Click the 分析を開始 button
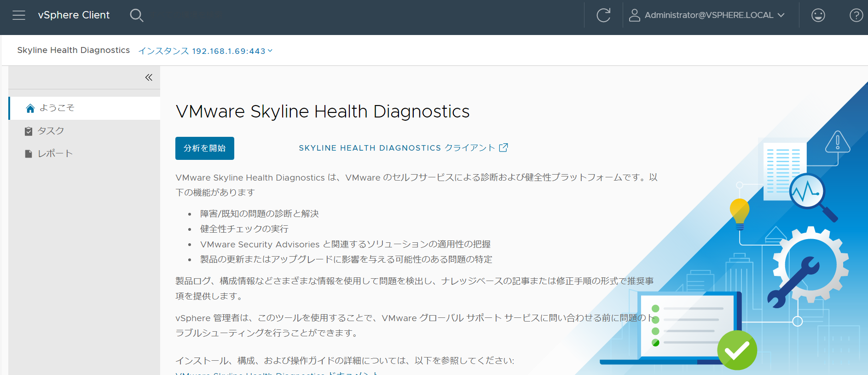The height and width of the screenshot is (375, 868). pyautogui.click(x=205, y=148)
